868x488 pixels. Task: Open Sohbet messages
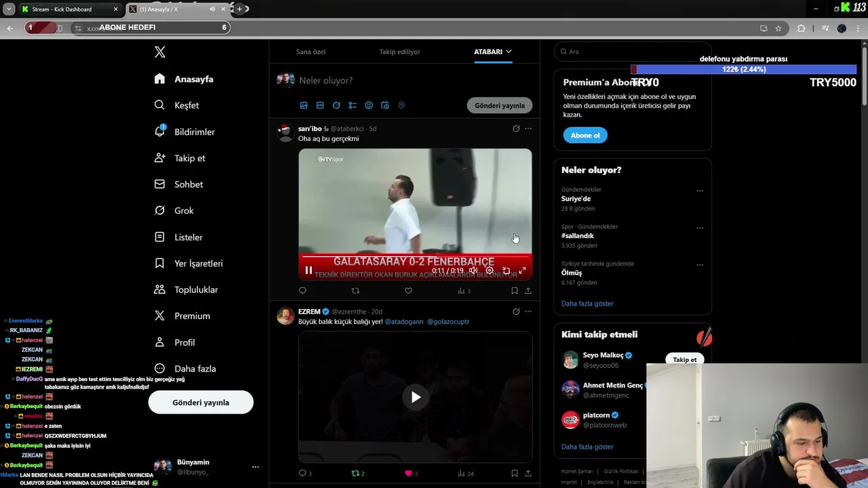178,184
